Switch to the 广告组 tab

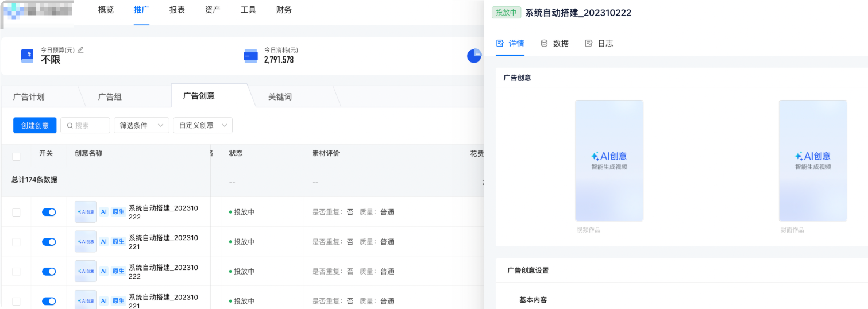click(x=110, y=96)
